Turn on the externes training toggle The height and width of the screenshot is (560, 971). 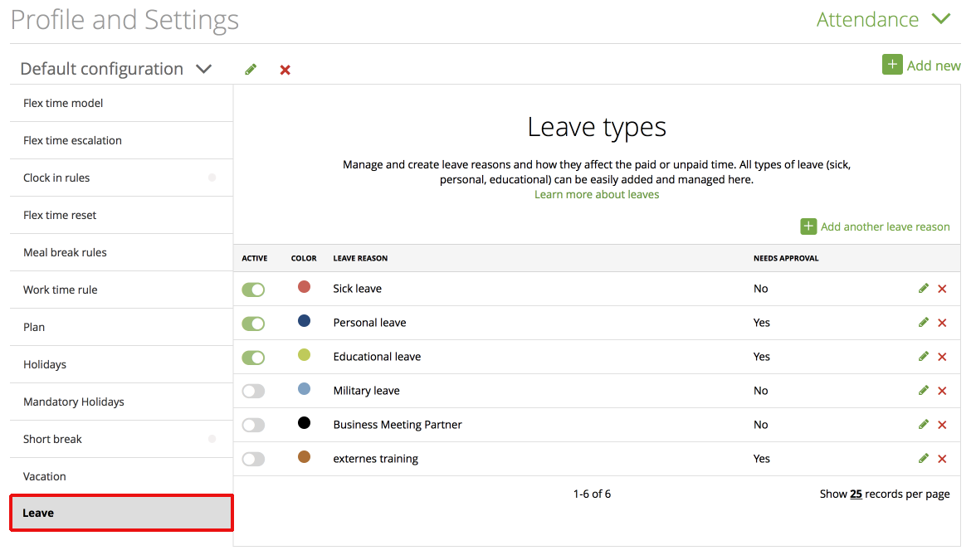point(253,458)
